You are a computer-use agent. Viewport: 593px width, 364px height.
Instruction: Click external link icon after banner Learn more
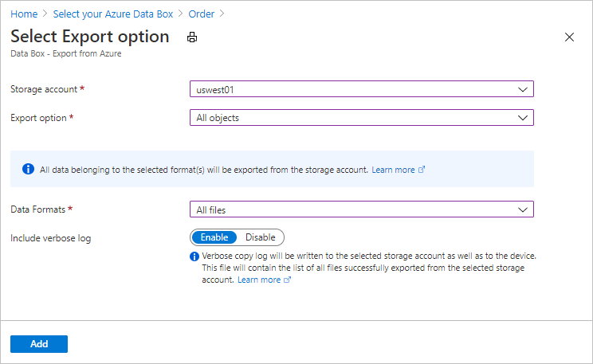point(422,170)
